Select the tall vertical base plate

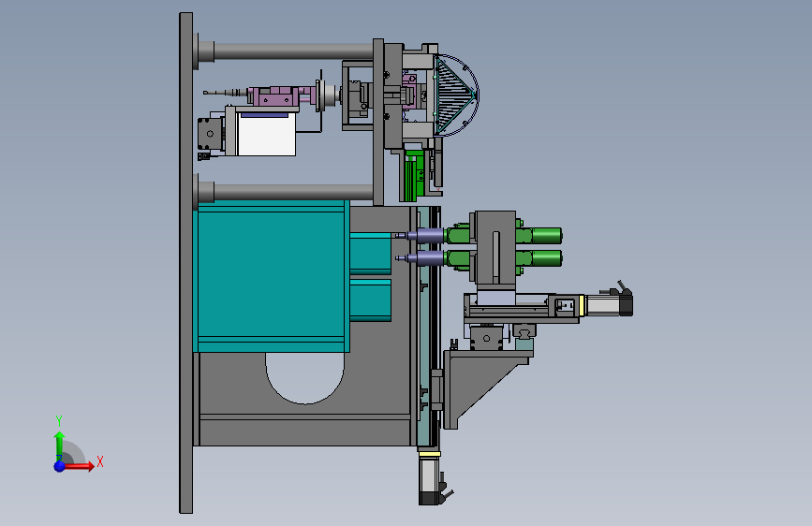186,263
